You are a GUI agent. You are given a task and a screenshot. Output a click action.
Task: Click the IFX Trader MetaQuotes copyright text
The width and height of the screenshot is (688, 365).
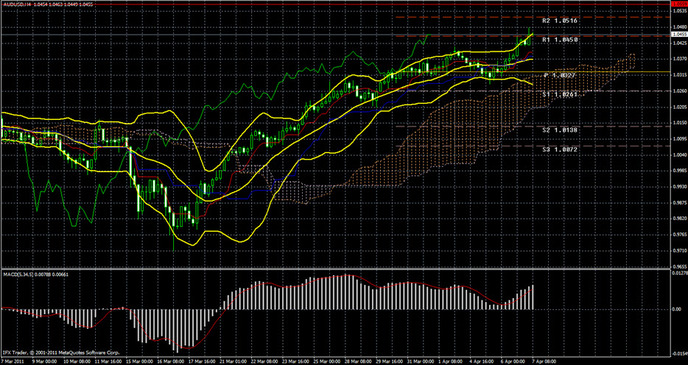click(61, 352)
